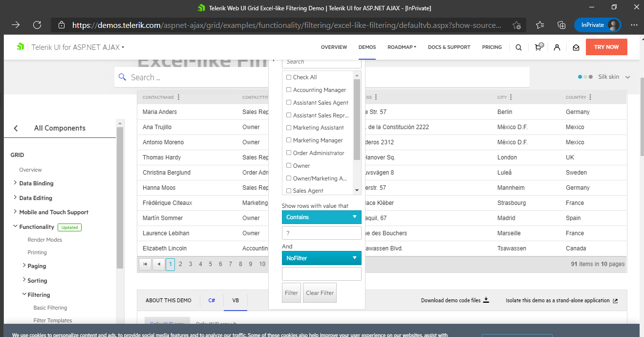Apply with the Filter button
The image size is (644, 337).
pos(291,293)
